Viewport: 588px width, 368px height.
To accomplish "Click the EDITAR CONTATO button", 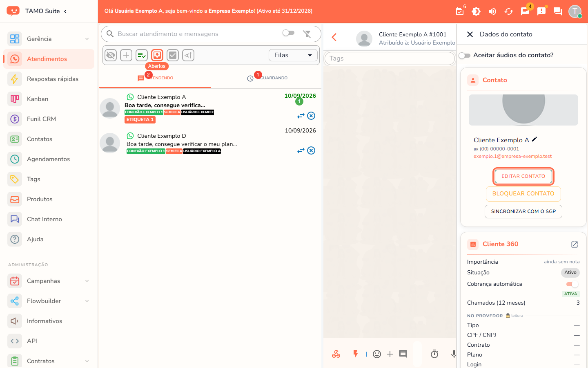I will click(x=523, y=176).
